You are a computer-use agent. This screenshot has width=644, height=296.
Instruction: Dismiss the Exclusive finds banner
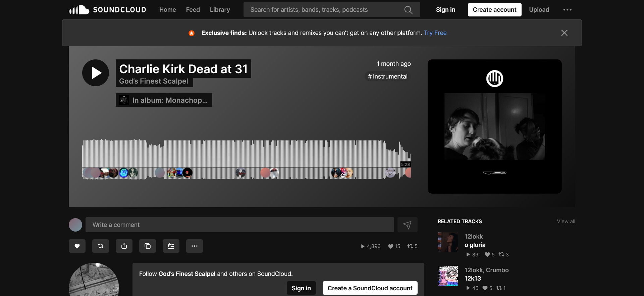coord(564,33)
